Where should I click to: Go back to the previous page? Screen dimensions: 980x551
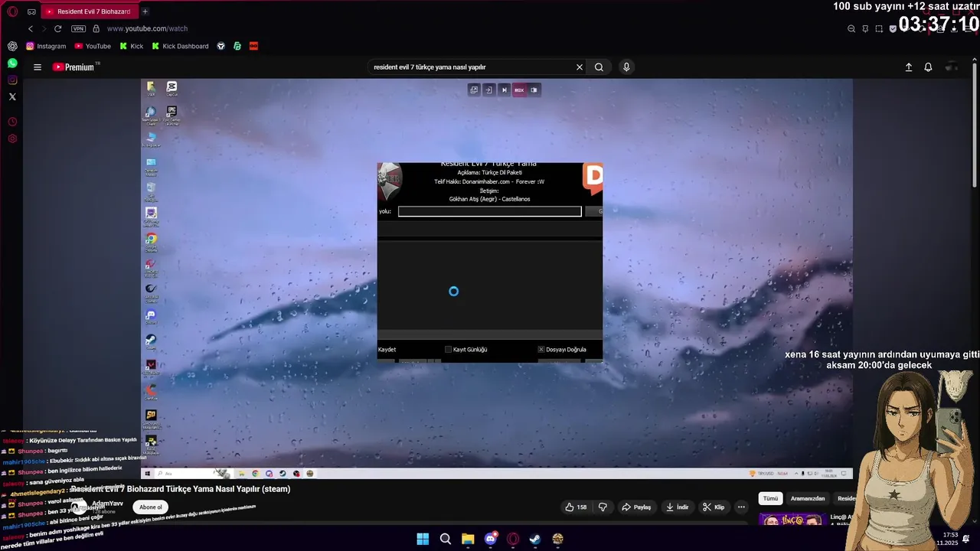31,28
